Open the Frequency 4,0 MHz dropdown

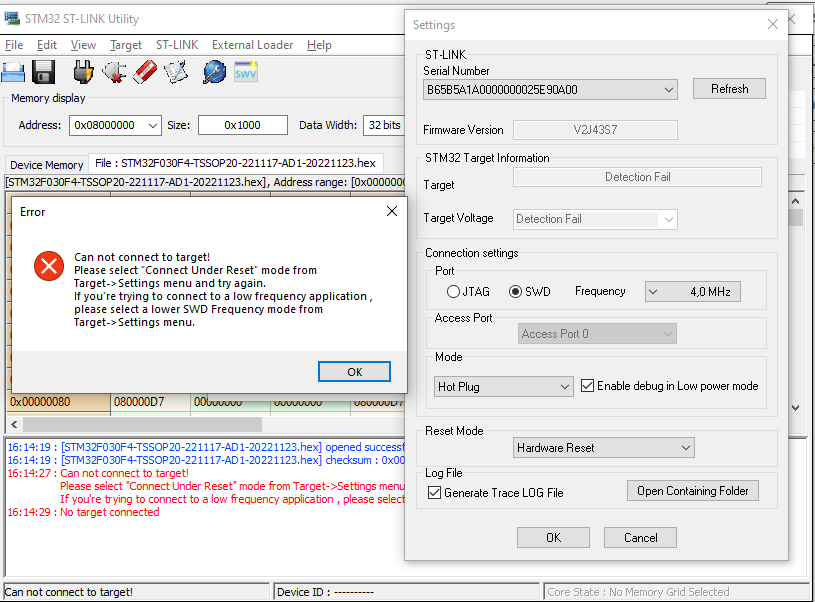tap(693, 292)
